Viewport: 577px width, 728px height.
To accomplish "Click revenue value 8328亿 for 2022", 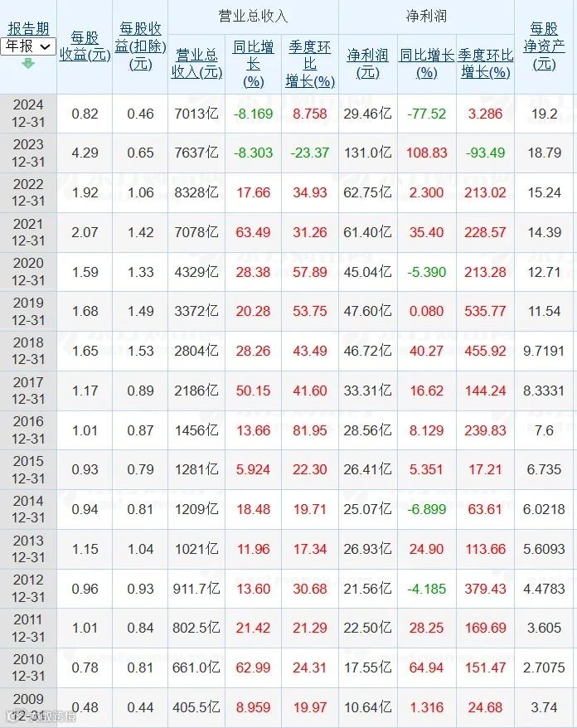I will tap(196, 192).
